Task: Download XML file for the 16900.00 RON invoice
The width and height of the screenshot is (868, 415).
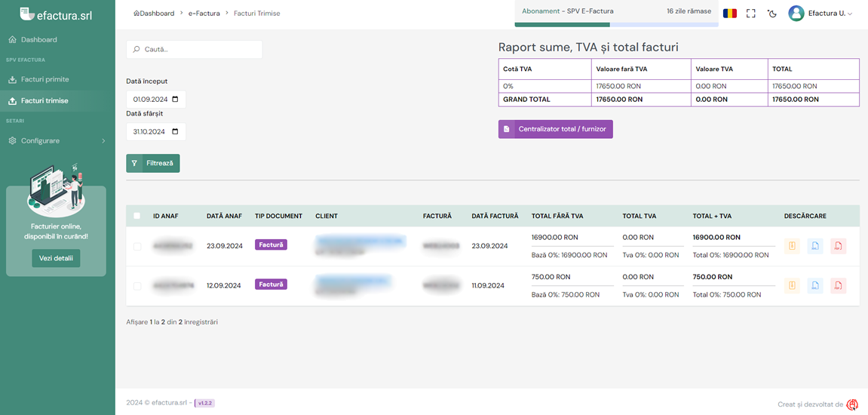Action: [815, 246]
